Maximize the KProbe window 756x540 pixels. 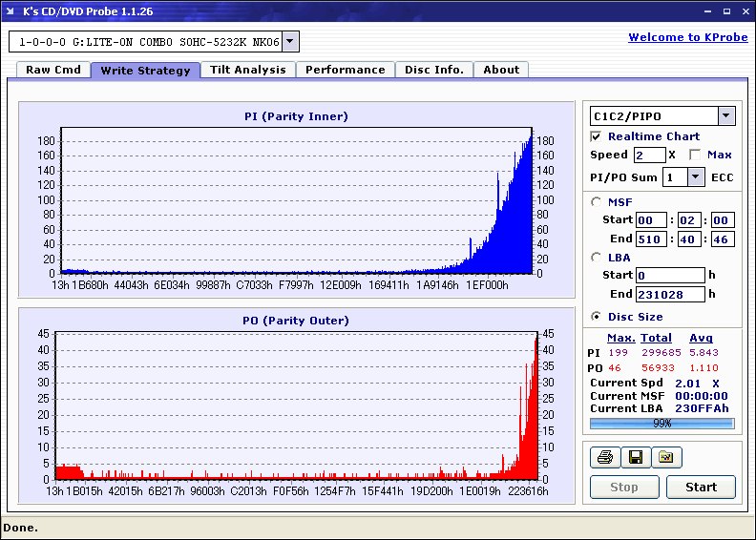point(726,11)
